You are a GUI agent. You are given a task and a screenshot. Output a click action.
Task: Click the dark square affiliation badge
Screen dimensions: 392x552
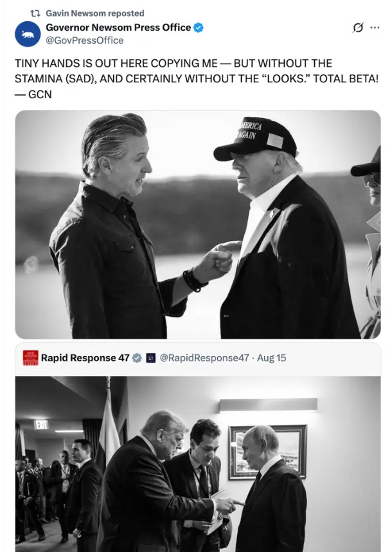[x=151, y=358]
